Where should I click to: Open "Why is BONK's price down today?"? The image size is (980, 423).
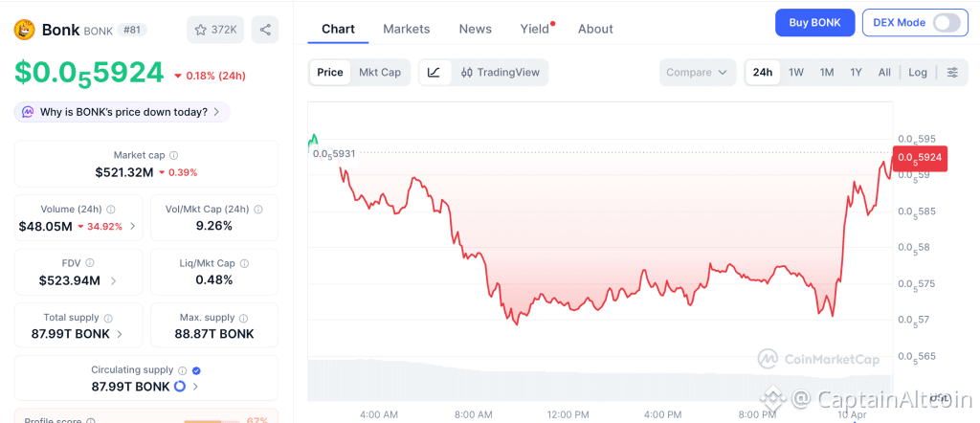tap(122, 112)
